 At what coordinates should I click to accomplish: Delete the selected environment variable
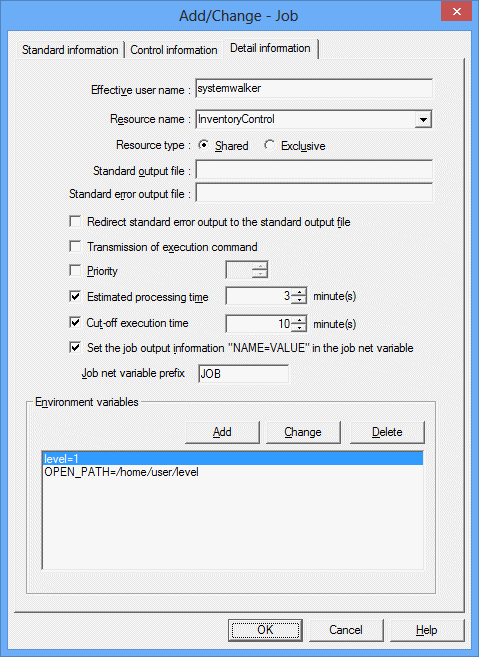click(x=387, y=432)
